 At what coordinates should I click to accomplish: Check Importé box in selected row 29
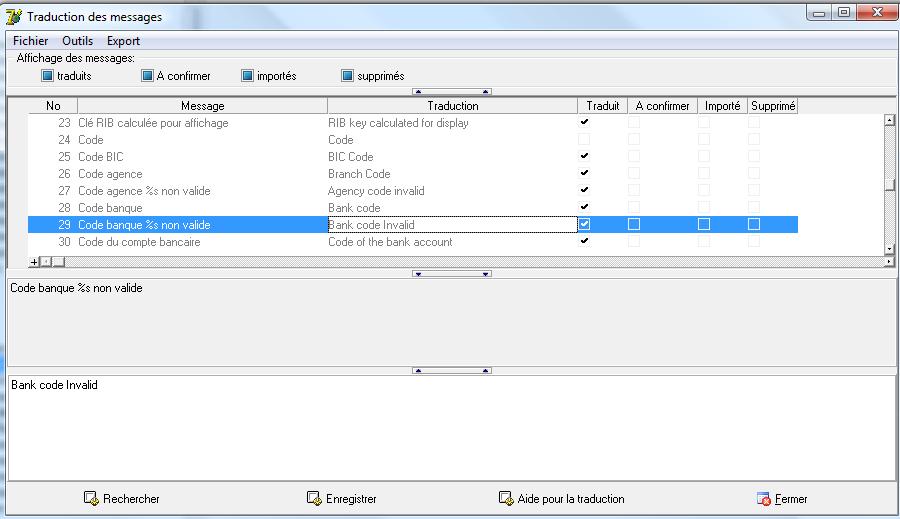(x=704, y=224)
